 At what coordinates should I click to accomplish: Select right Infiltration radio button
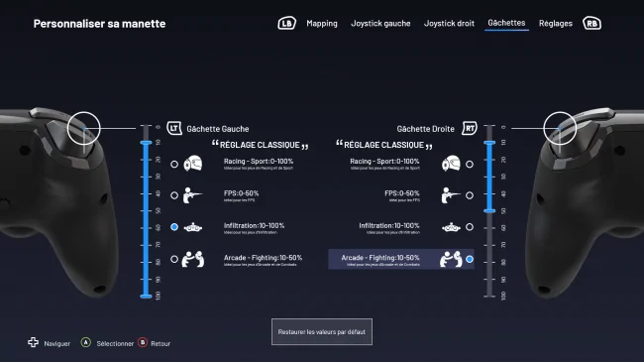coord(470,227)
